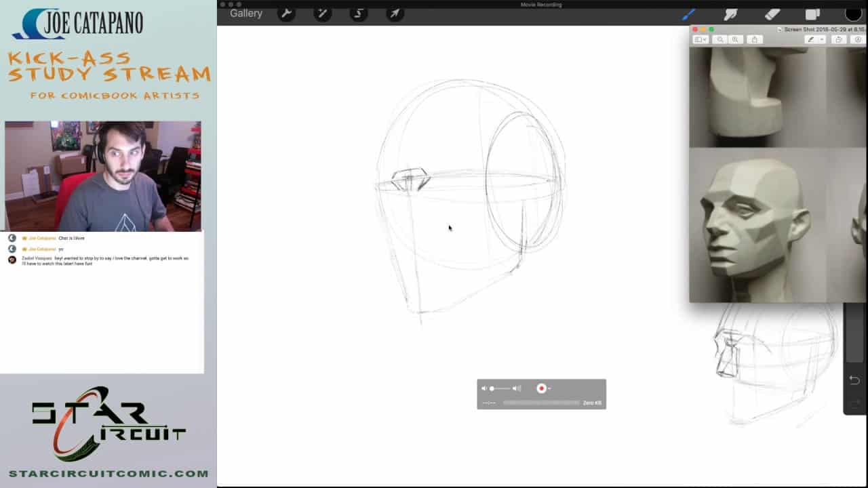Click the StarCircuitComic.com website link
Image resolution: width=868 pixels, height=488 pixels.
click(108, 473)
